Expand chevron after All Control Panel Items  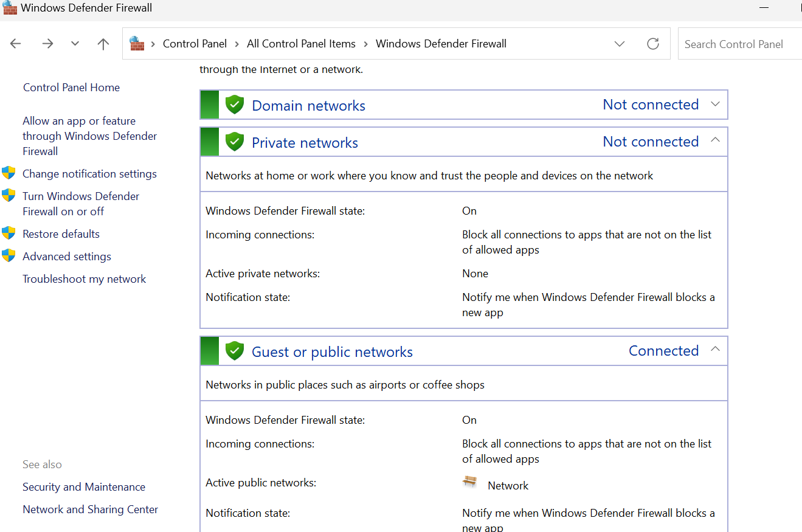(x=365, y=44)
